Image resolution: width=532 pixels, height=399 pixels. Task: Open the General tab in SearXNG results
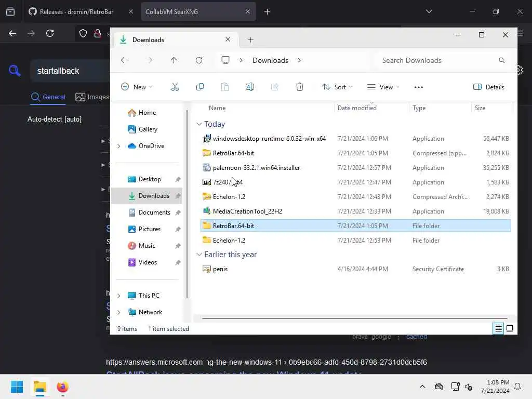48,97
